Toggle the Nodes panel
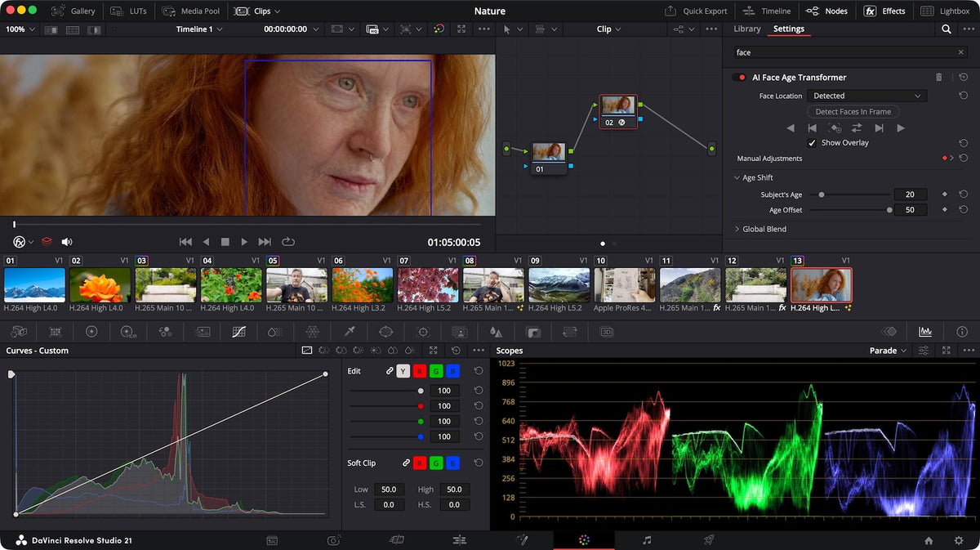The image size is (980, 550). (826, 11)
